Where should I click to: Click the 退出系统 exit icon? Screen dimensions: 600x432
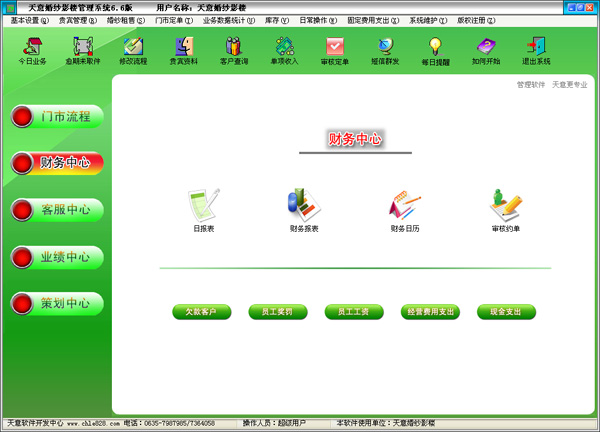[x=537, y=47]
